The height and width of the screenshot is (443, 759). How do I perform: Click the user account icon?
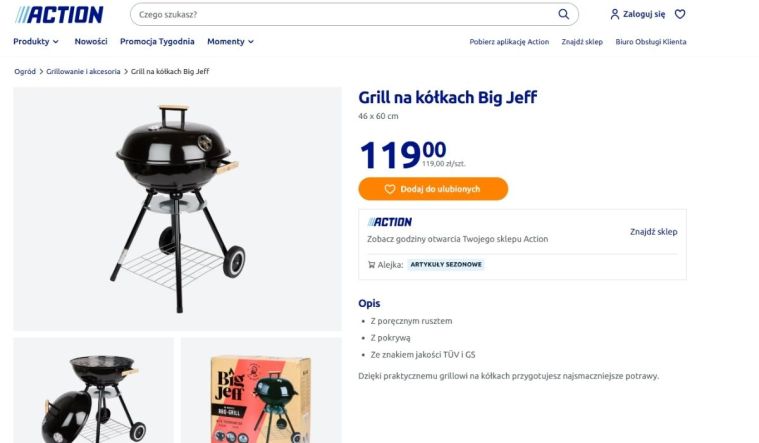click(615, 14)
